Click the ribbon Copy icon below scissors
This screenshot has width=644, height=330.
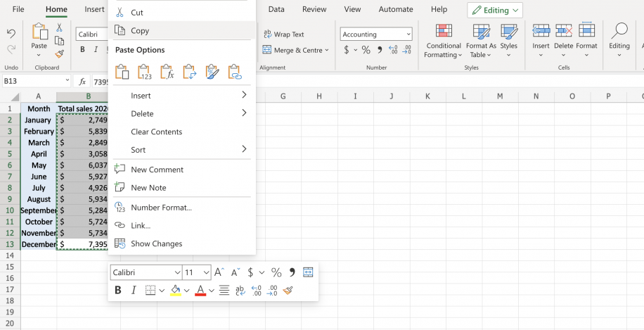(x=59, y=41)
